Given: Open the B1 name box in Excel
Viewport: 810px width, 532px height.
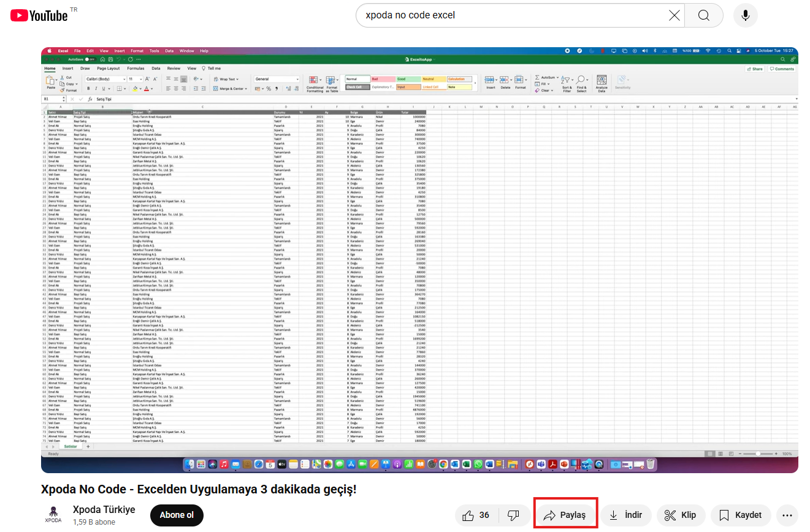Looking at the screenshot, I should [53, 99].
